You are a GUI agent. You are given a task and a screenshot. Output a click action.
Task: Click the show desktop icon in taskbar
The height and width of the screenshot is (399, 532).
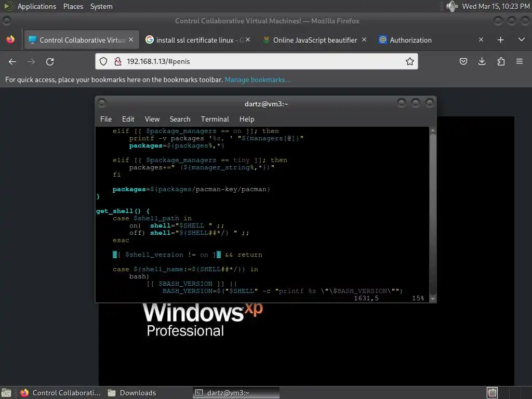(6, 393)
